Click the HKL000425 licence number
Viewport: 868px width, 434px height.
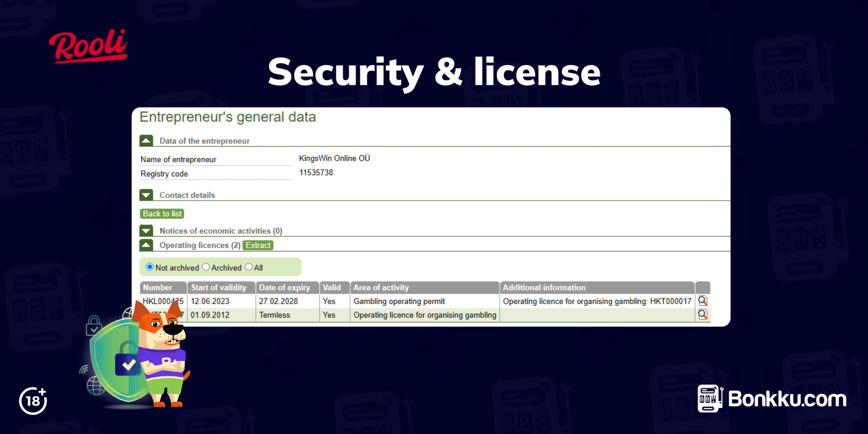click(x=163, y=301)
